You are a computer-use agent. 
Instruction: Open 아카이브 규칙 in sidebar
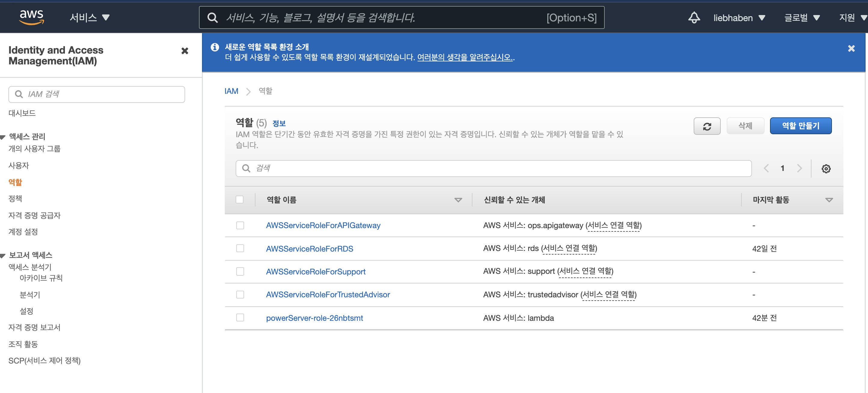click(x=41, y=278)
